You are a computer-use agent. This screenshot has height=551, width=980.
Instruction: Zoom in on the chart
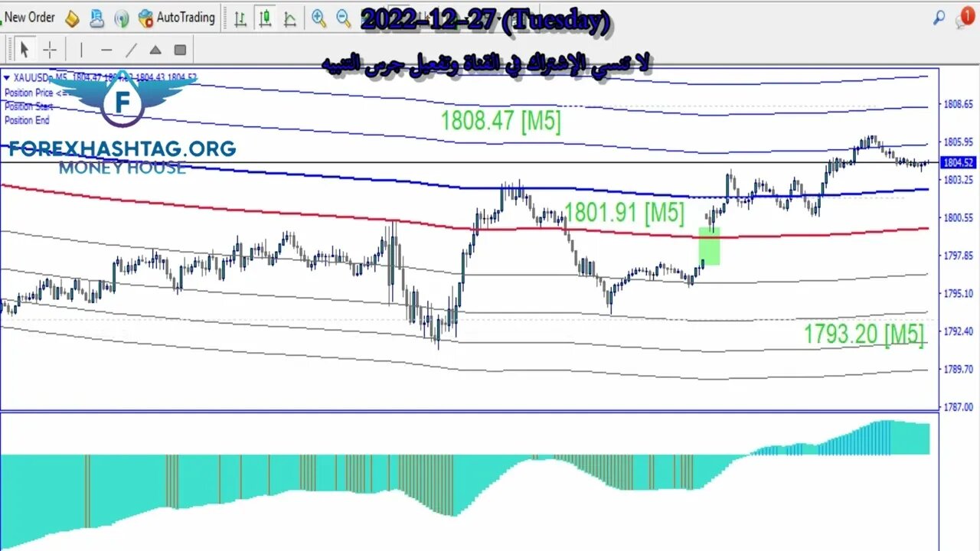tap(318, 18)
